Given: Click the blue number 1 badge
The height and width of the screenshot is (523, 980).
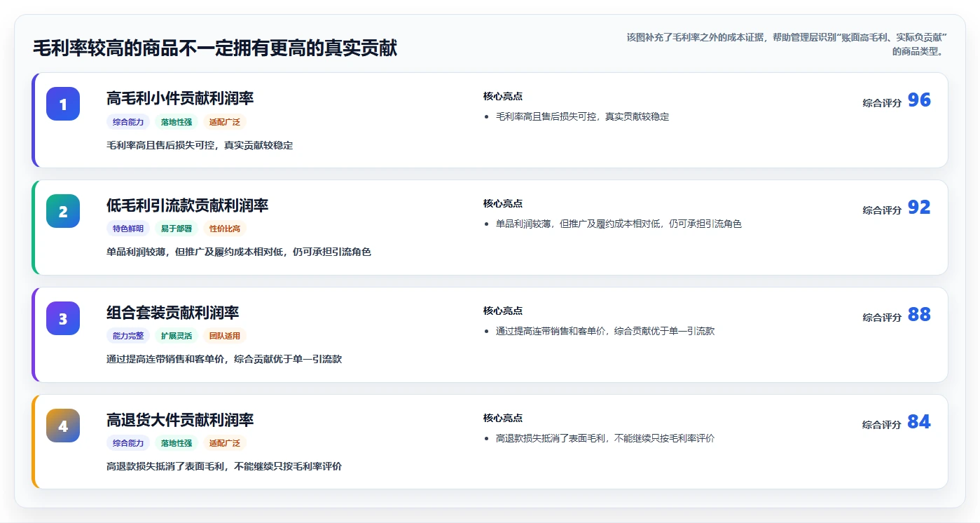Looking at the screenshot, I should (63, 104).
